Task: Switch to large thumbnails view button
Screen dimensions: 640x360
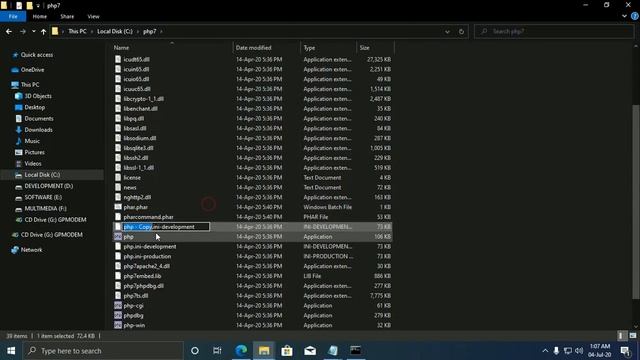Action: click(x=632, y=336)
